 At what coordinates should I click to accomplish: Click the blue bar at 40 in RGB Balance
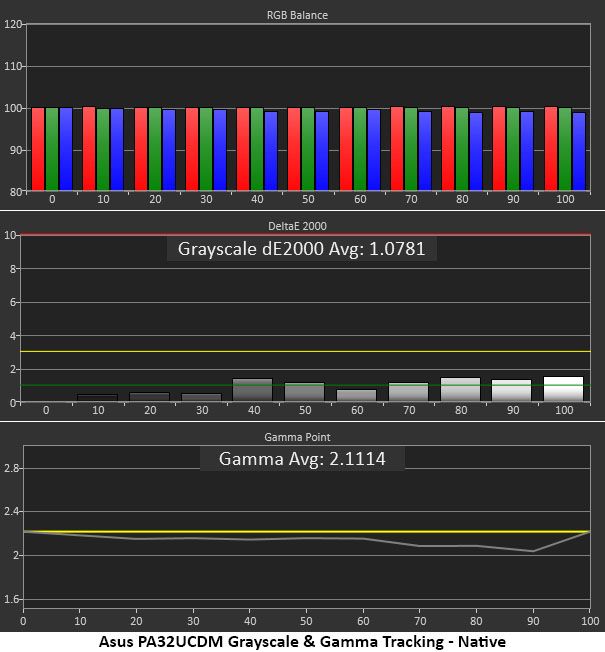click(x=271, y=151)
